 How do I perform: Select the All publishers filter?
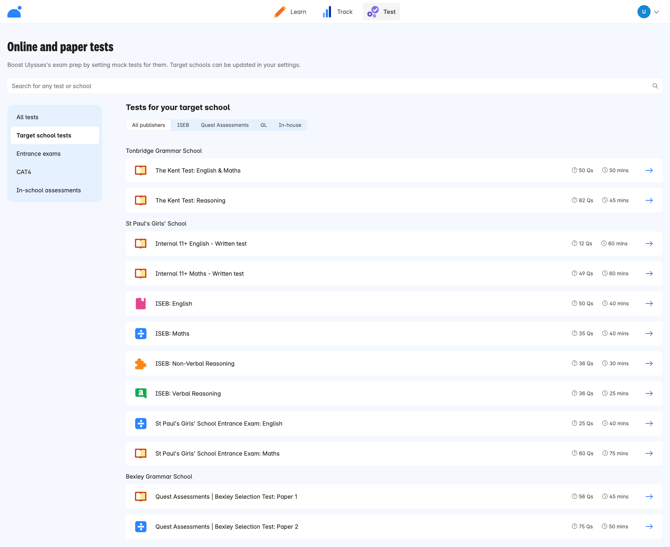148,125
